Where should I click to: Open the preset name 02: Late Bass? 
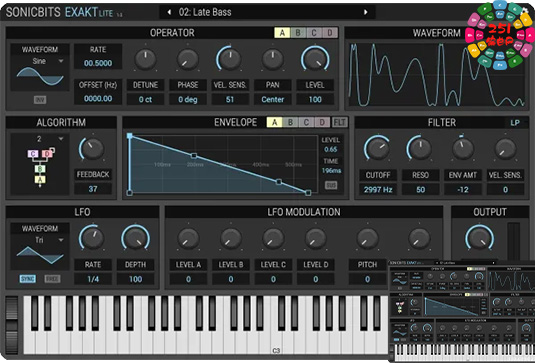pos(205,12)
